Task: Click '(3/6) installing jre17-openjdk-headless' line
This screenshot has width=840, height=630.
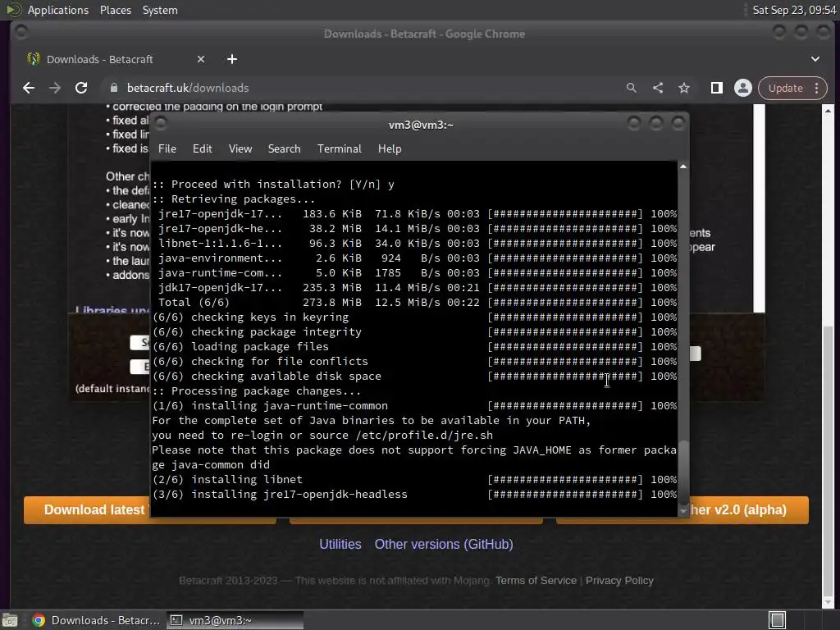Action: 414,495
